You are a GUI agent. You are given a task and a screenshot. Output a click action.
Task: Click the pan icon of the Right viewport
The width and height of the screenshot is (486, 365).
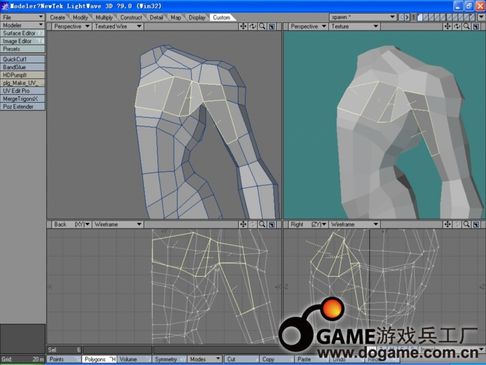(x=447, y=224)
